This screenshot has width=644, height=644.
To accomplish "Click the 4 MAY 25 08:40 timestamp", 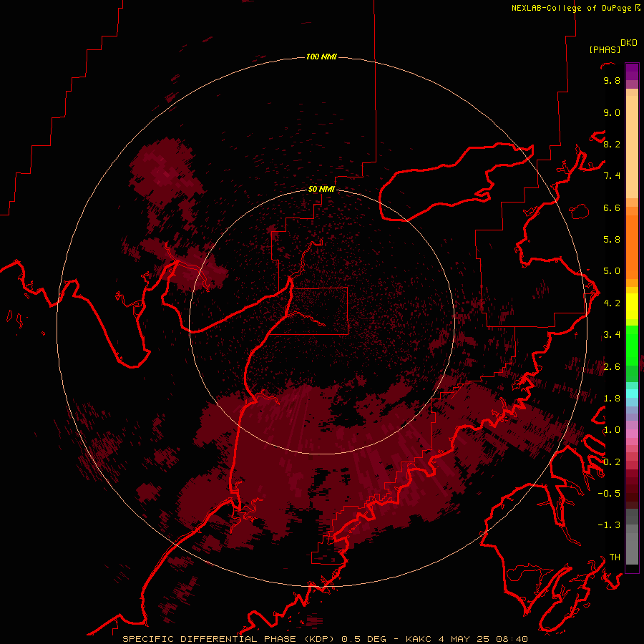I will [483, 639].
